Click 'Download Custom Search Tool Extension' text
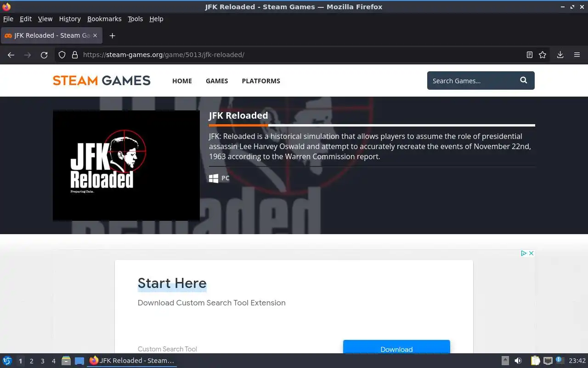 click(x=212, y=303)
